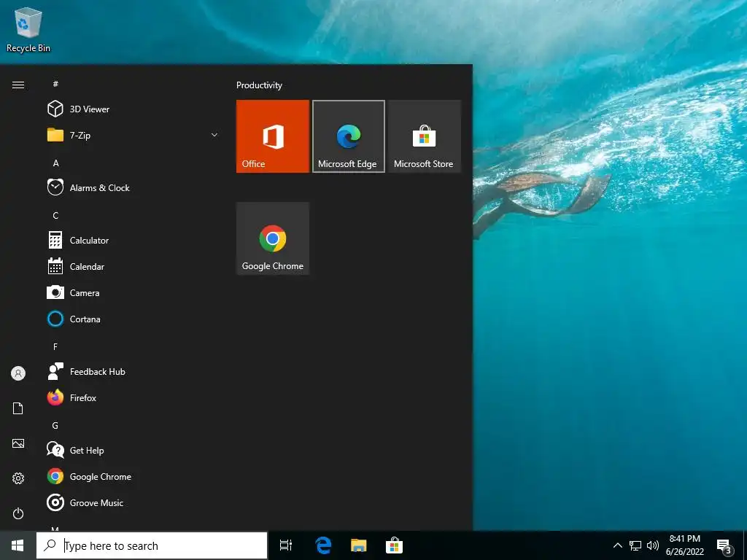
Task: Open the 7-Zip folder icon
Action: tap(55, 135)
